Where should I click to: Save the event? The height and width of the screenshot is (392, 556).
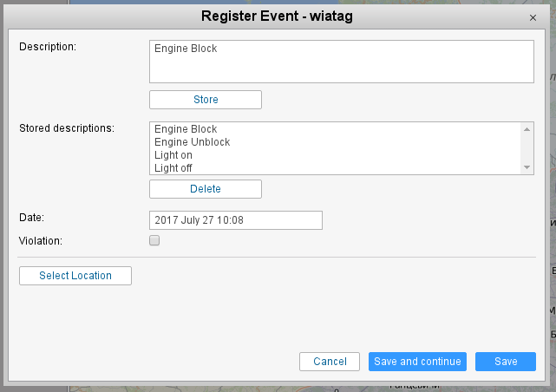[x=506, y=362]
